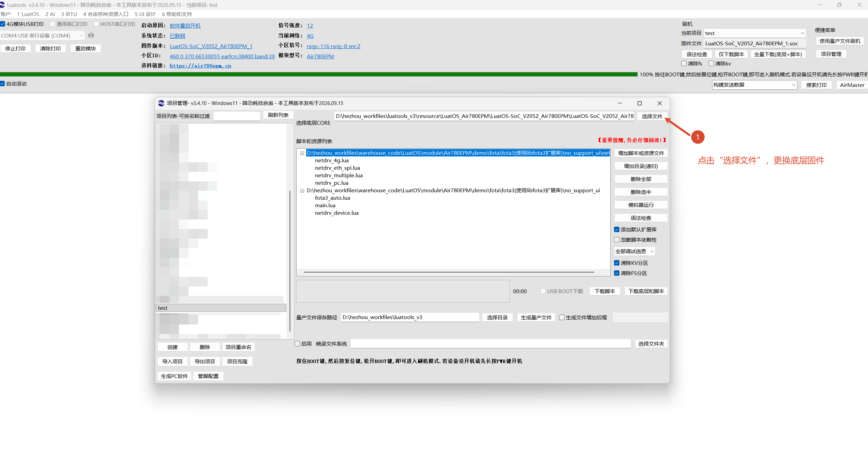Click 管脚配置 button
Viewport: 868px width, 468px height.
[x=208, y=376]
